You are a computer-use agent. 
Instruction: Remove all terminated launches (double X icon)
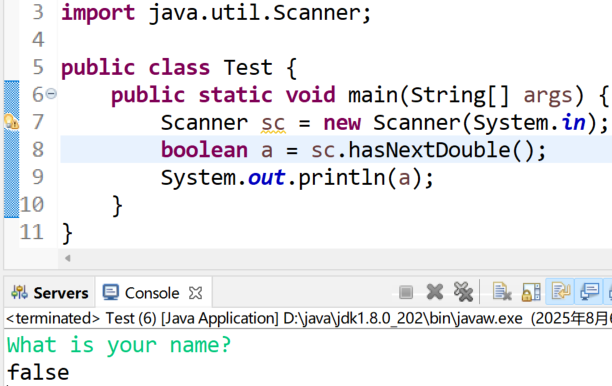[x=463, y=292]
